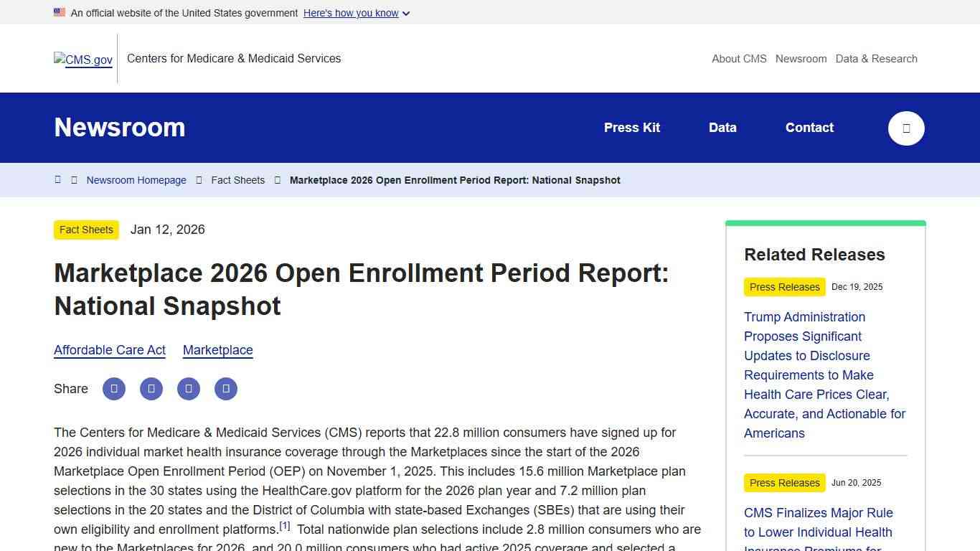Select the Fact Sheets tag on the article

pos(85,230)
